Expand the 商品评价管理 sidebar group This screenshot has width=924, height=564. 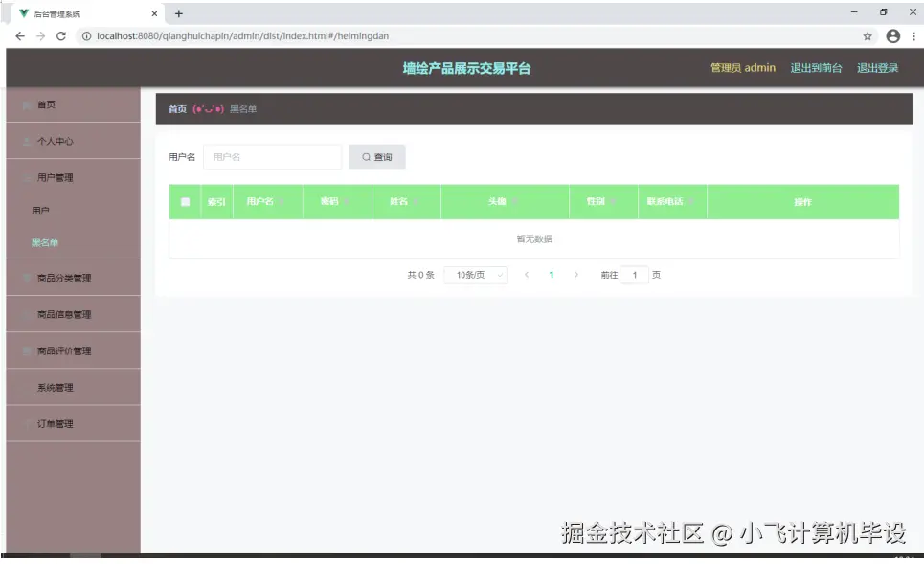(x=73, y=350)
